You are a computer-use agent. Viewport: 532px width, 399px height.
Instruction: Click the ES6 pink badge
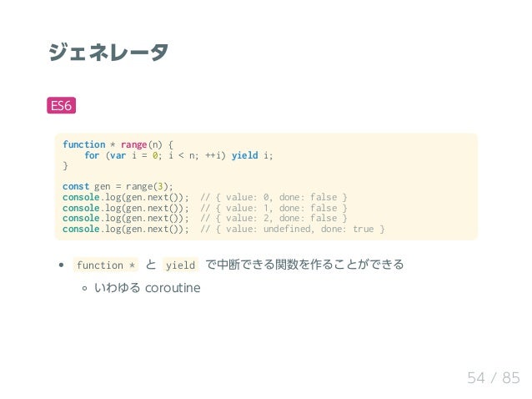click(61, 105)
